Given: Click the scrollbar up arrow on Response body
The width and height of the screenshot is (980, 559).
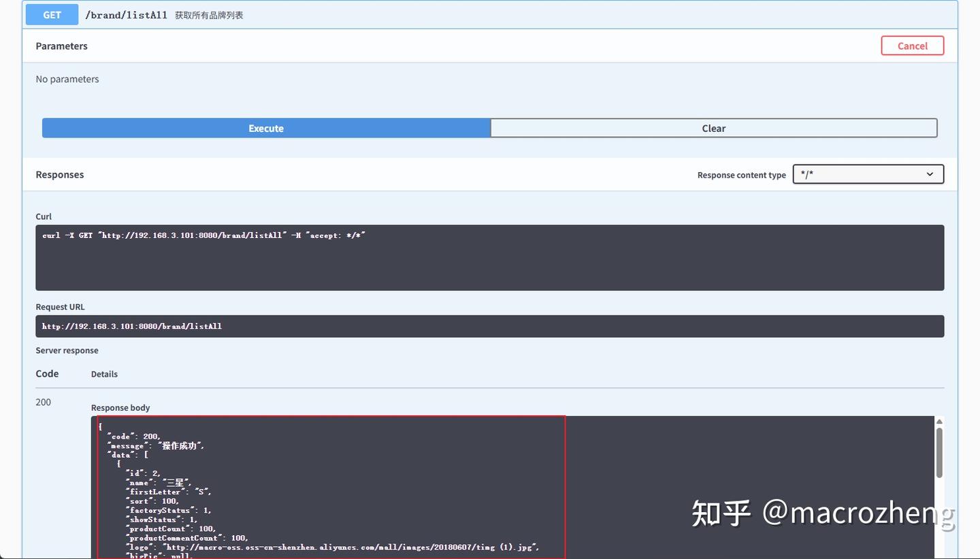Looking at the screenshot, I should click(939, 420).
